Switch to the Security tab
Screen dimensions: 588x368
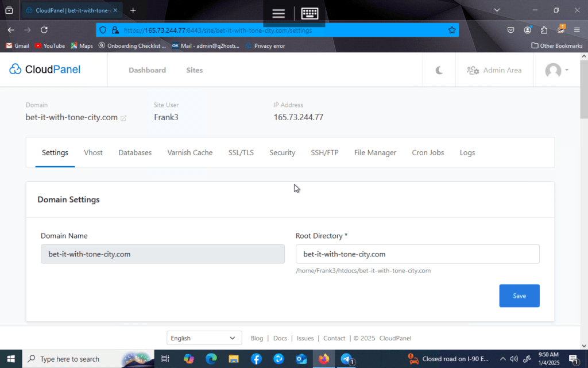pos(283,152)
